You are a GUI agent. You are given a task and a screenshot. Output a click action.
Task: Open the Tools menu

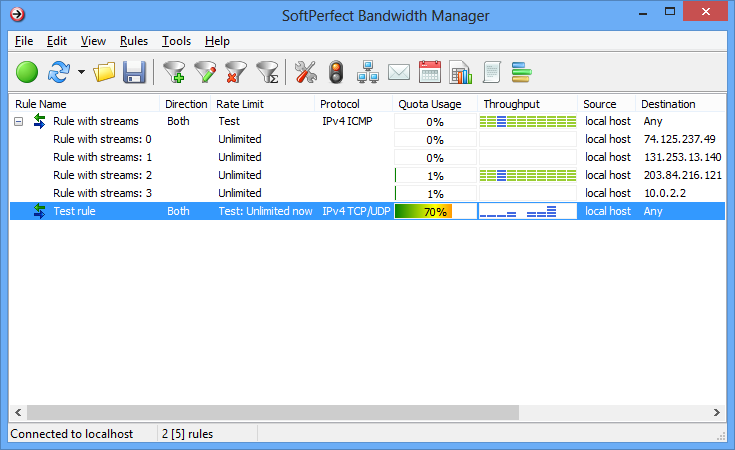tap(176, 41)
